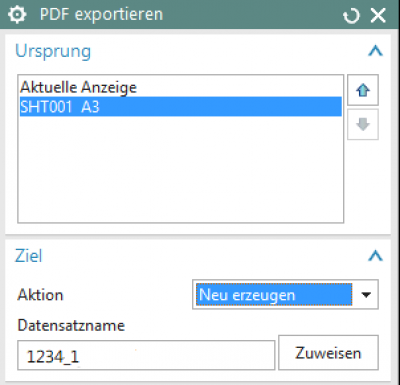The width and height of the screenshot is (400, 385).
Task: Reset the PDF exportieren dialog
Action: point(351,16)
